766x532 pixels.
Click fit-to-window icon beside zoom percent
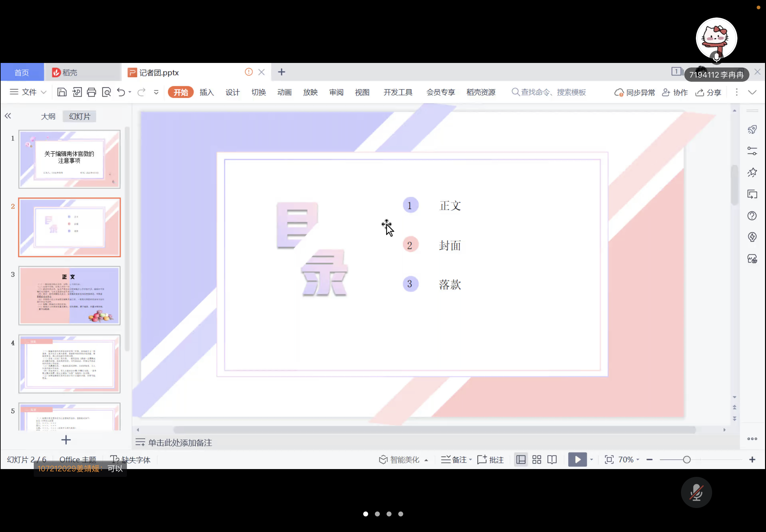tap(609, 459)
